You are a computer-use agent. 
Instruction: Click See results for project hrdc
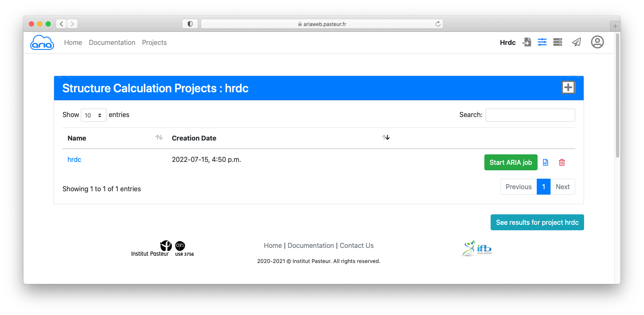click(x=537, y=222)
